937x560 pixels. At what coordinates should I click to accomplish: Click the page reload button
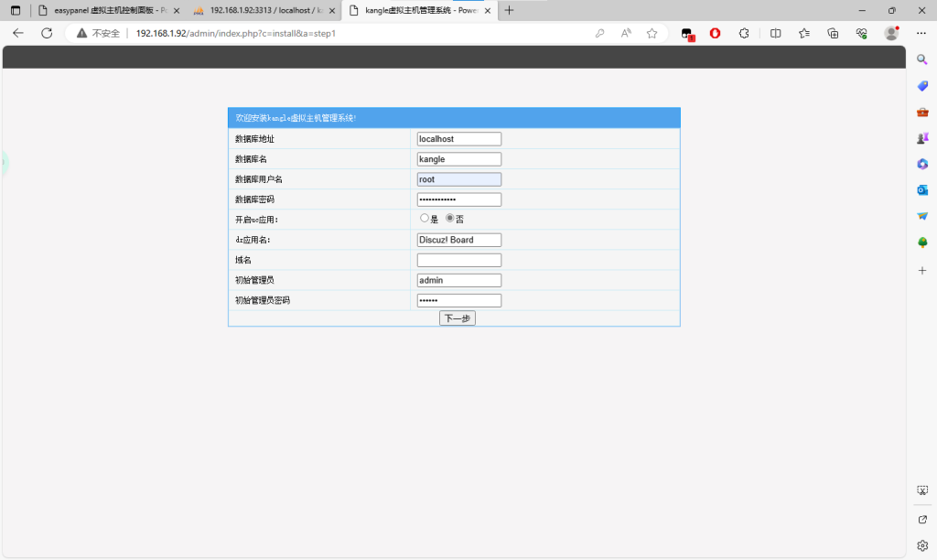tap(46, 33)
